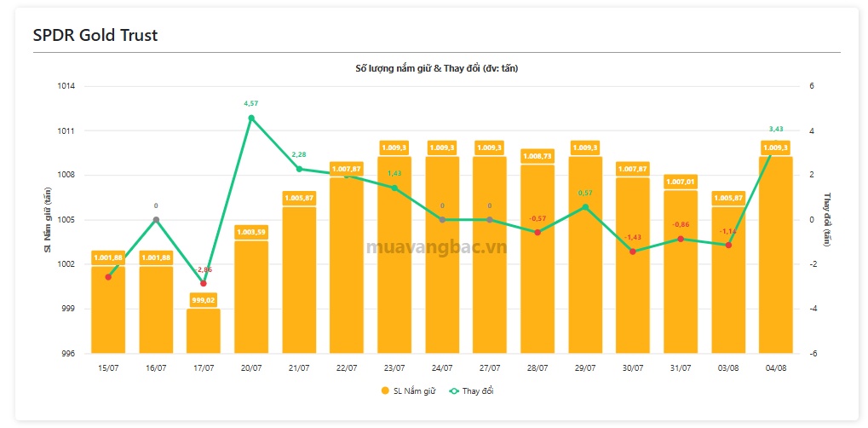Click the "-6" right axis tick label
Image resolution: width=868 pixels, height=428 pixels.
812,353
